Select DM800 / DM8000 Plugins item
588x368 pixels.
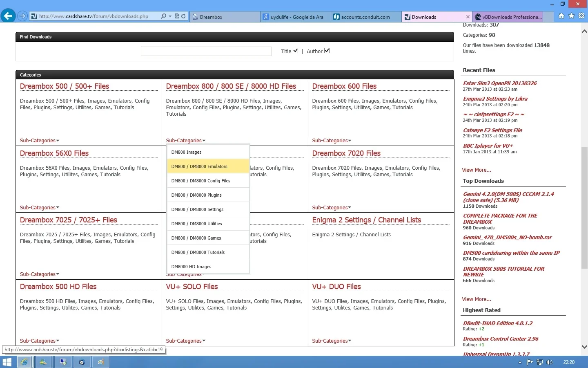(208, 195)
